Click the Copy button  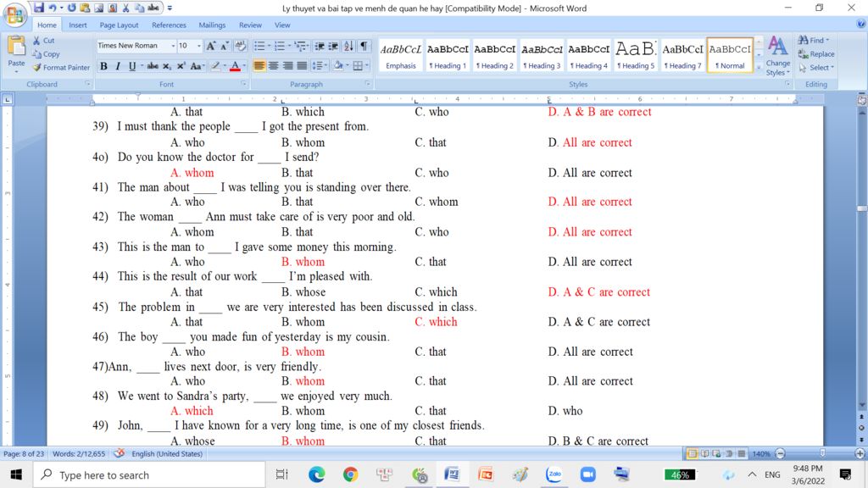click(x=46, y=54)
